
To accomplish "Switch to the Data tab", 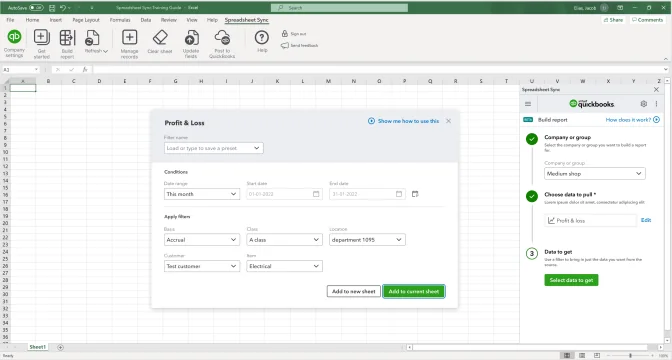I will [146, 20].
